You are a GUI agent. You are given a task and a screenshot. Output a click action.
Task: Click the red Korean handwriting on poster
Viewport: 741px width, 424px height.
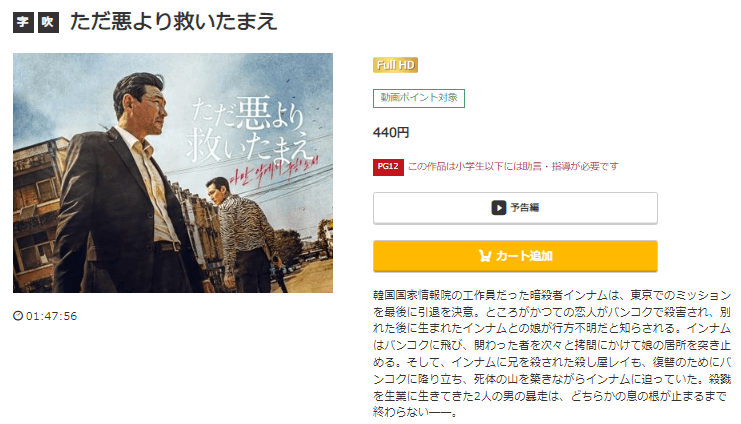pos(273,177)
